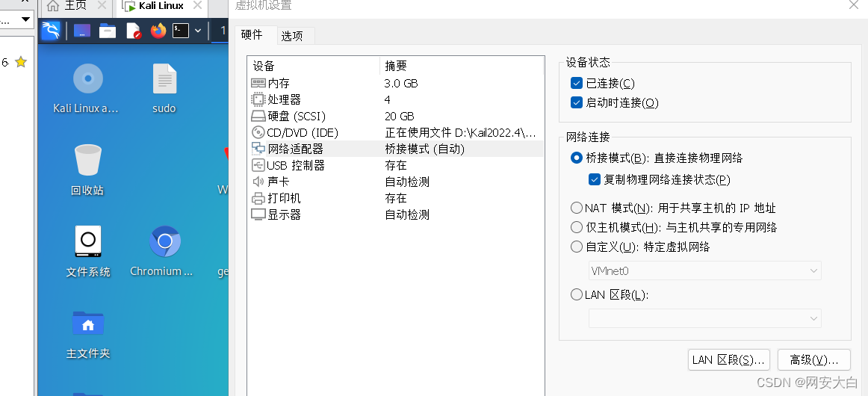Launch Firefox from the Kali panel
868x396 pixels.
click(x=158, y=31)
